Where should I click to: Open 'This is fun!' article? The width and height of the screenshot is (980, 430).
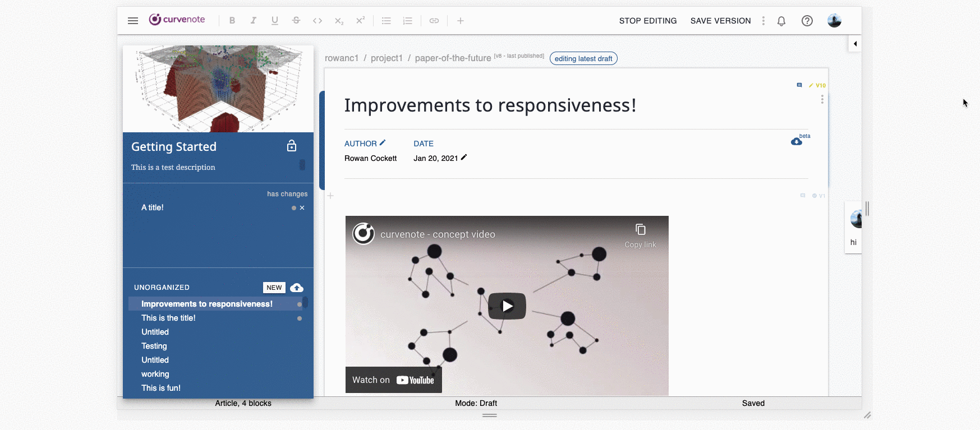(161, 388)
